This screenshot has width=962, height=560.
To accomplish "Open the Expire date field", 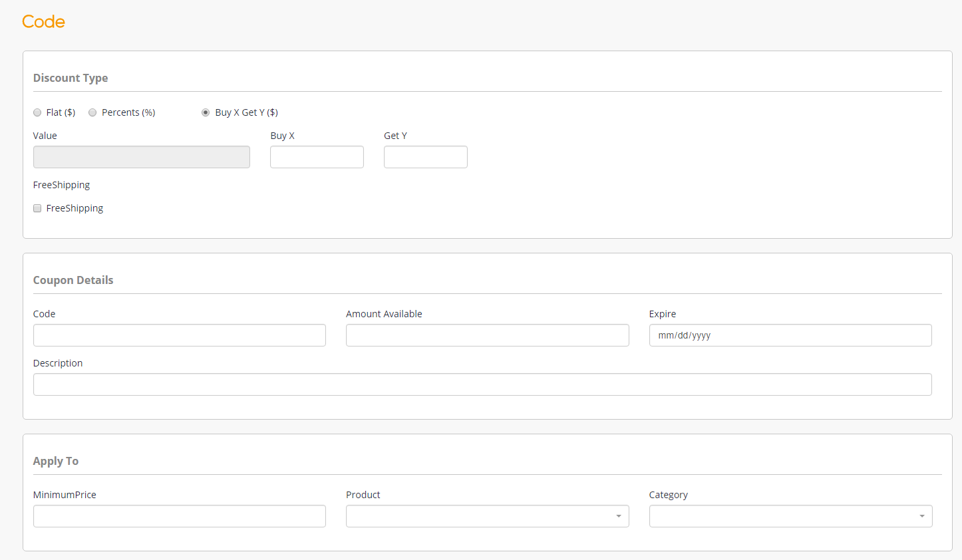I will pyautogui.click(x=790, y=335).
